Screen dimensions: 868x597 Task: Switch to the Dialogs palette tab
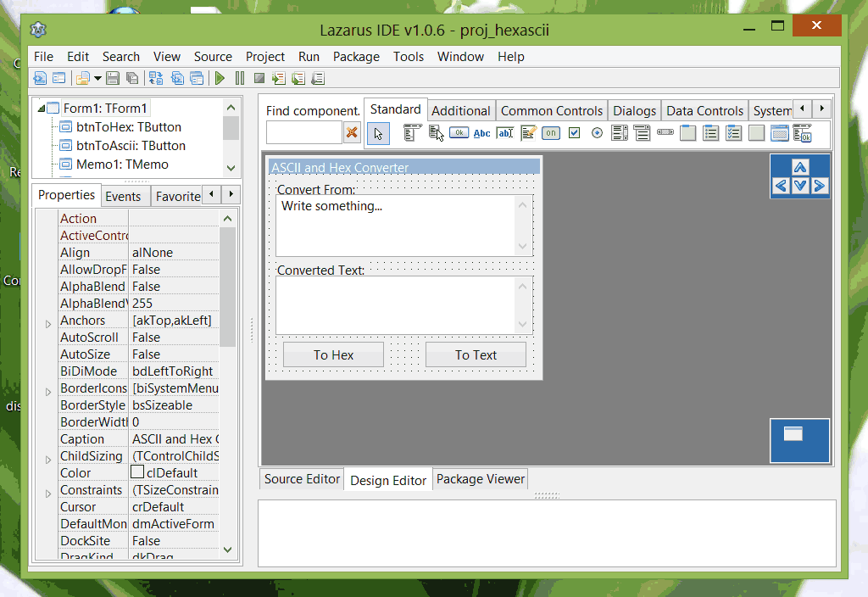(x=634, y=111)
